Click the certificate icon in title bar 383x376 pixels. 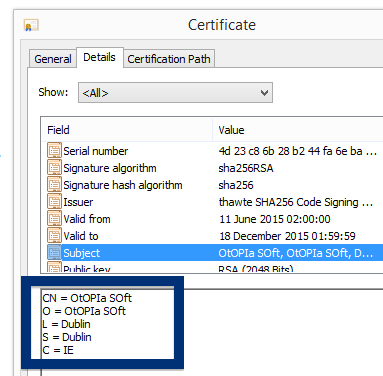tap(31, 25)
